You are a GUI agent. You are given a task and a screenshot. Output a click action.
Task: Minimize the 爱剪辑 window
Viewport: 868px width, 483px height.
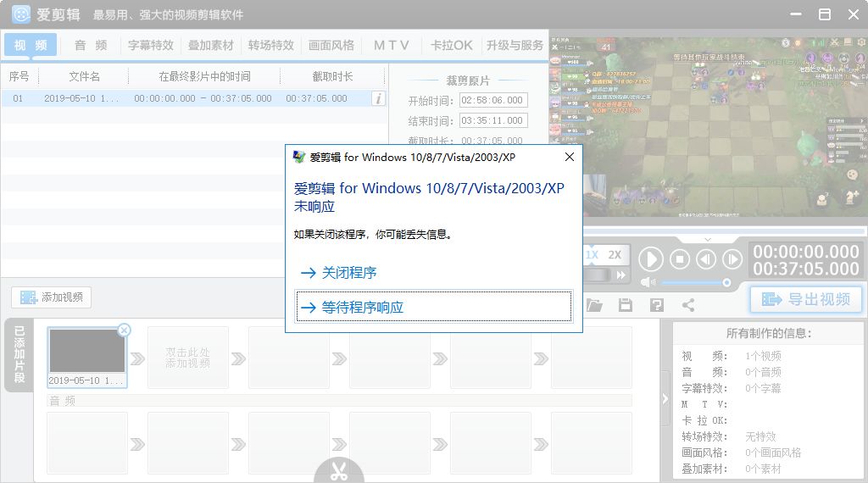(x=796, y=14)
